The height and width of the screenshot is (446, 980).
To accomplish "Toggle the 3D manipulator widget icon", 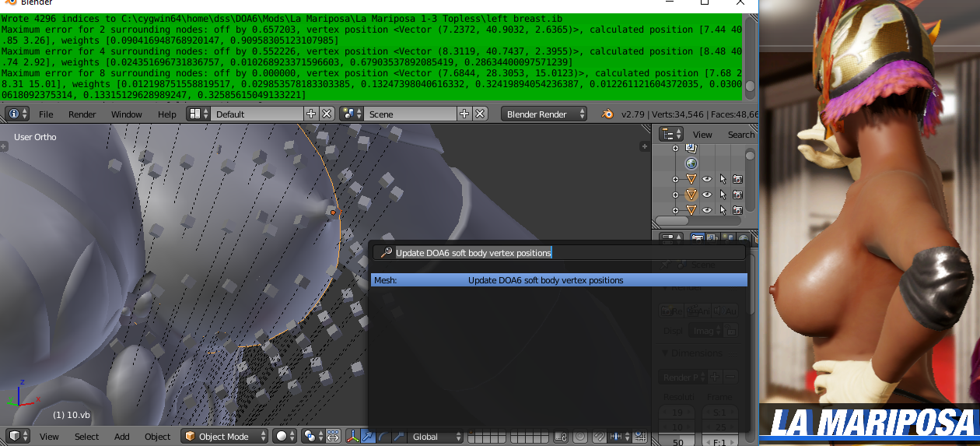I will [x=353, y=437].
